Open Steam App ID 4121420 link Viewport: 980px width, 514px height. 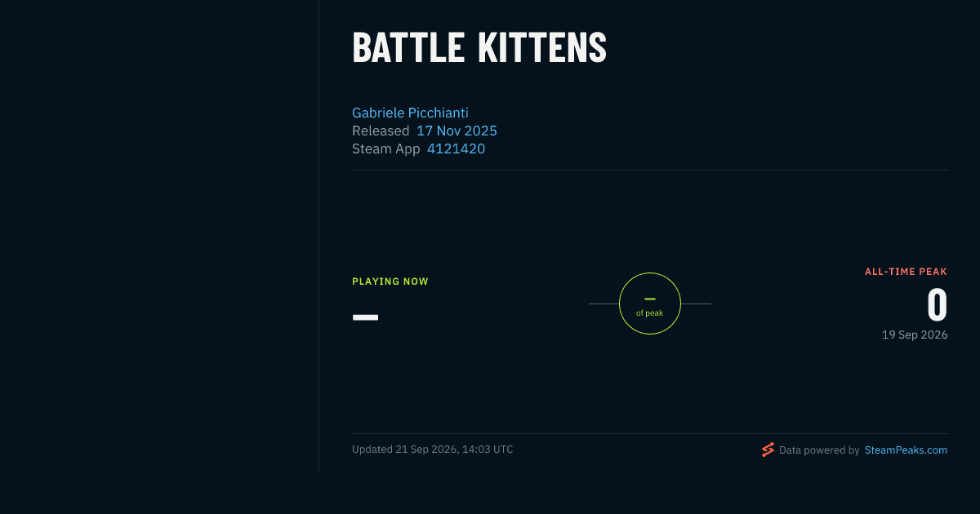pyautogui.click(x=456, y=148)
